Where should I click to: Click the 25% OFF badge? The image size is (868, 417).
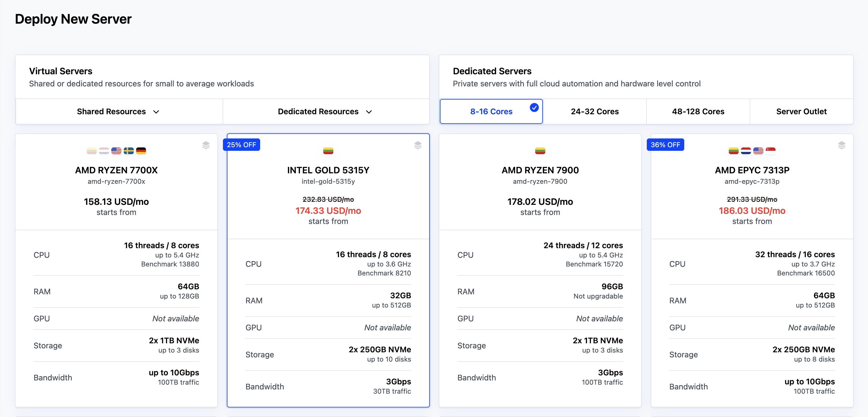pyautogui.click(x=241, y=145)
